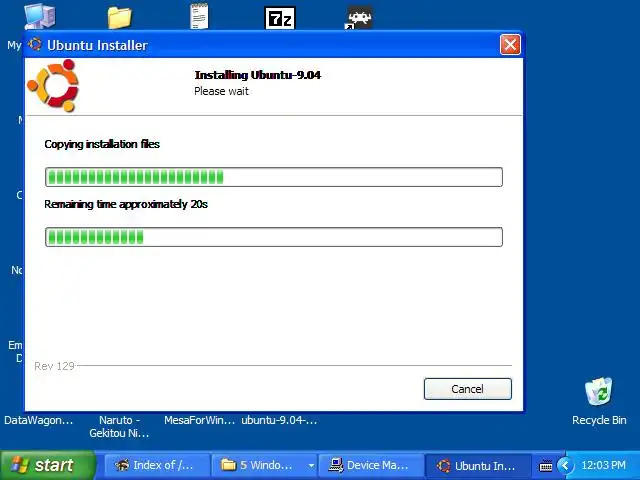Cancel the Ubuntu installation

(467, 389)
